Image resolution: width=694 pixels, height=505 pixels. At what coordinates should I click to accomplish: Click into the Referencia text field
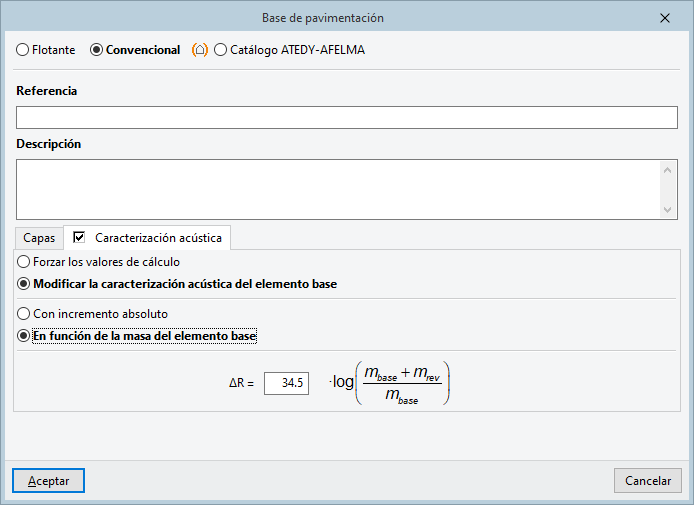point(346,118)
